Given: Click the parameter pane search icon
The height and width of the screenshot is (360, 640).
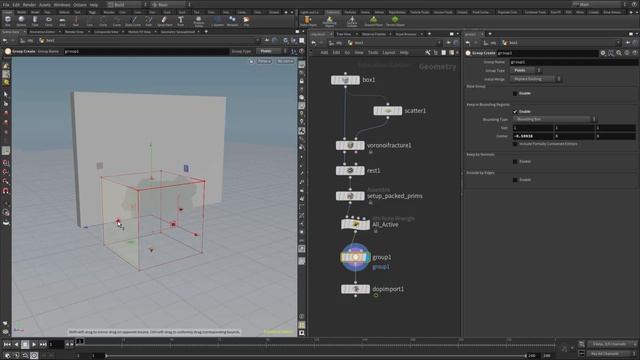Looking at the screenshot, I should tap(619, 53).
